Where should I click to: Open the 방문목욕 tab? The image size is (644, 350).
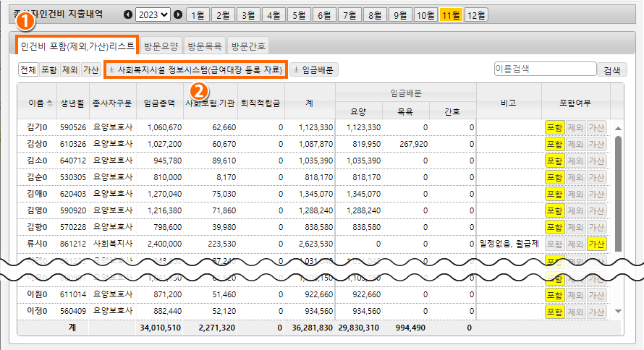(204, 46)
